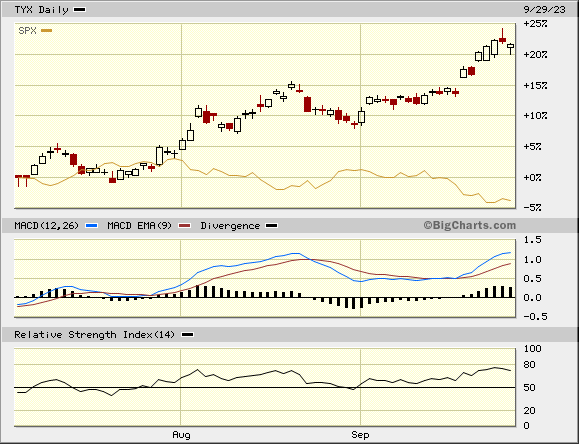Click the +25% price axis label

pyautogui.click(x=535, y=24)
